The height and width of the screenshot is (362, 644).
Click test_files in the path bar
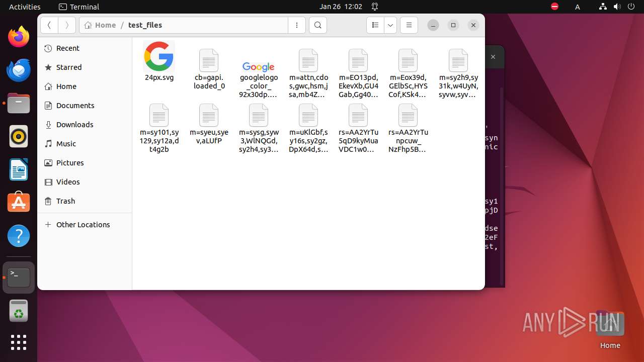[x=145, y=25]
